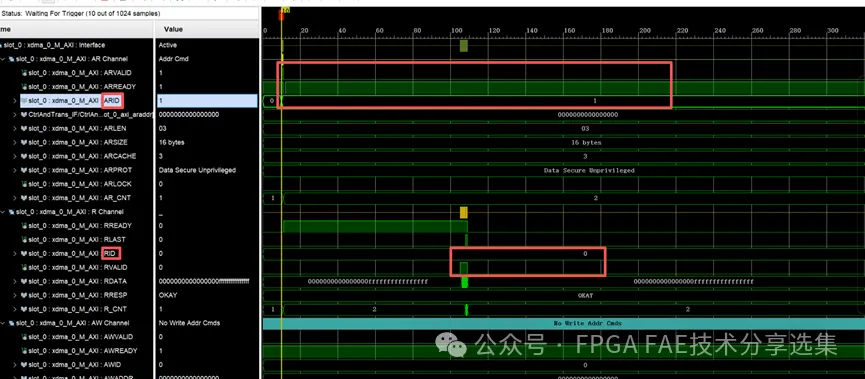Collapse the AW Channel group

click(x=3, y=323)
